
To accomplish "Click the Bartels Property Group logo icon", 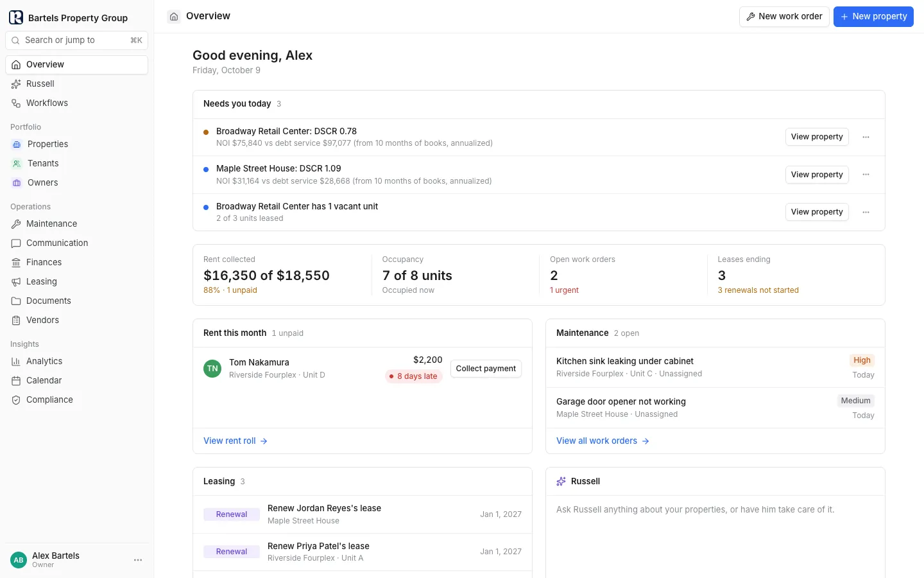I will (16, 17).
